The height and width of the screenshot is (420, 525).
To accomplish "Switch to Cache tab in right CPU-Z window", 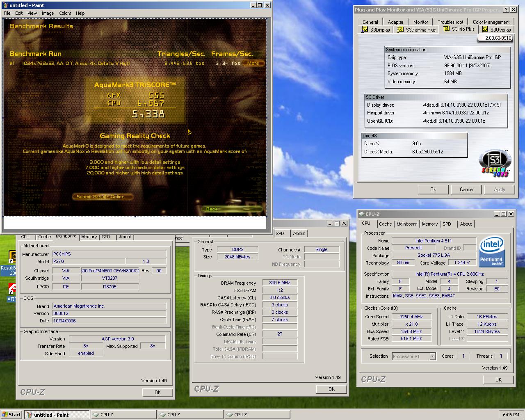I will tap(385, 224).
